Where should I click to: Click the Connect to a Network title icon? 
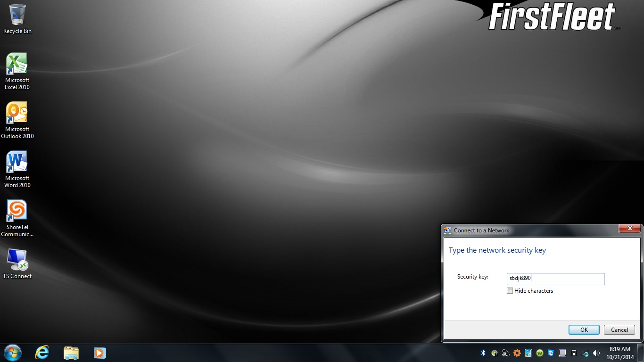tap(447, 230)
